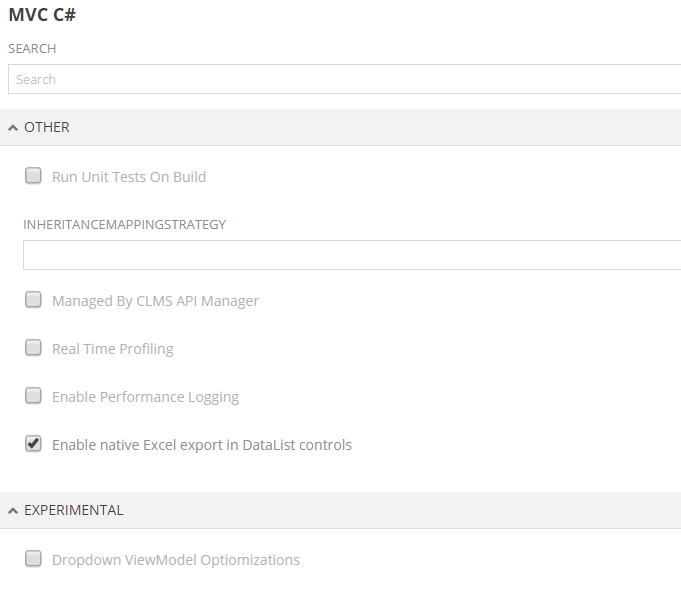The image size is (681, 593).
Task: Enable the Dropdown ViewModel Optiomizations checkbox
Action: click(x=34, y=559)
